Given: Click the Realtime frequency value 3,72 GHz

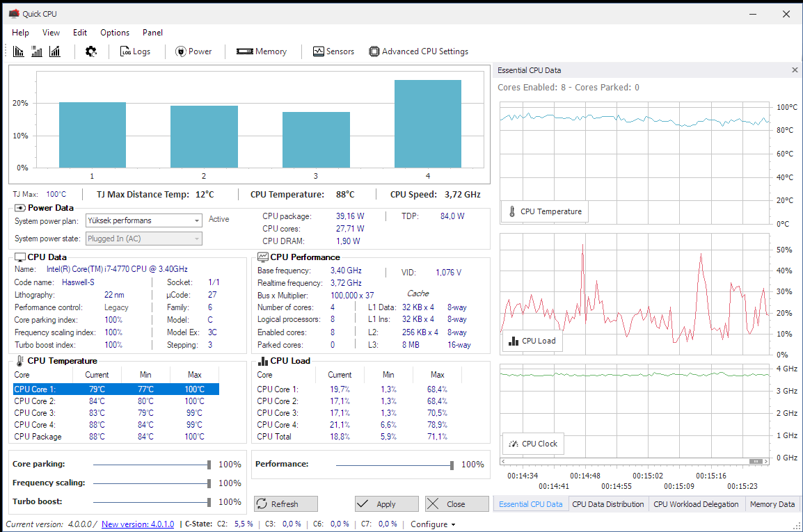Looking at the screenshot, I should (347, 283).
